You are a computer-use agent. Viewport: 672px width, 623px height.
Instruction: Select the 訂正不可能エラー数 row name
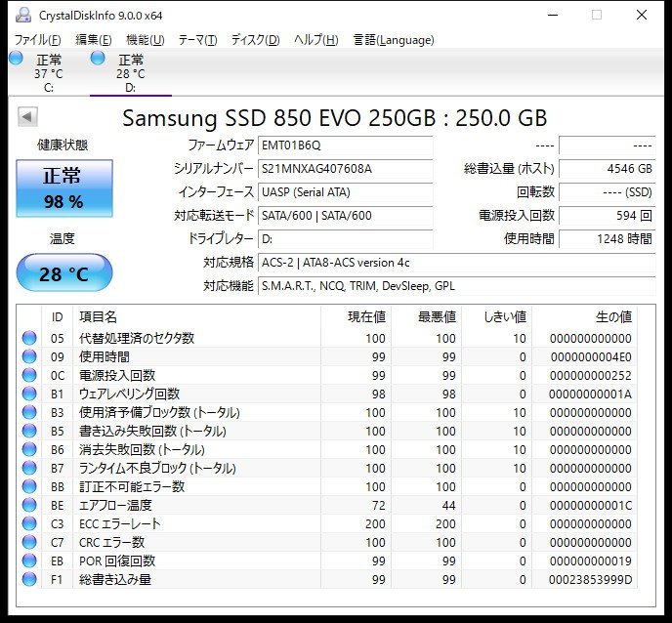[132, 486]
